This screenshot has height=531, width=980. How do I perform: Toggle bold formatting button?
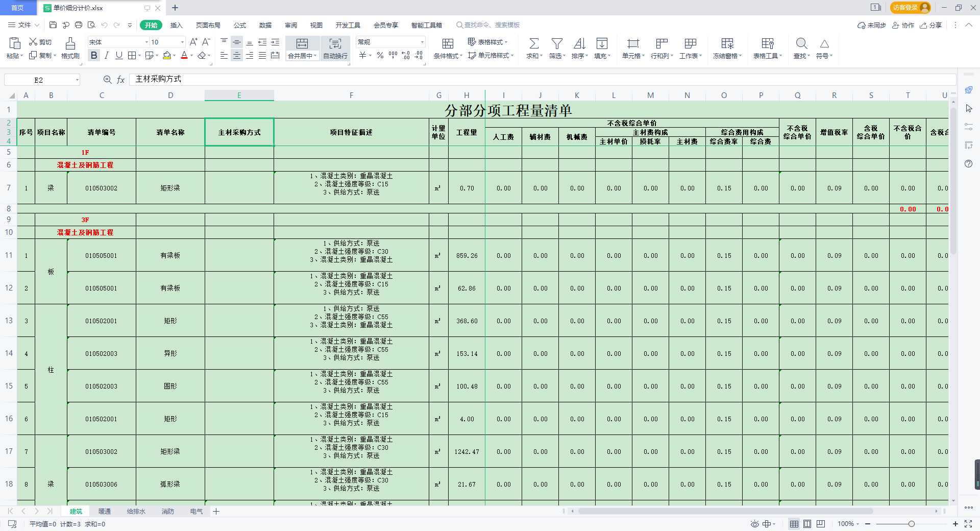coord(94,56)
